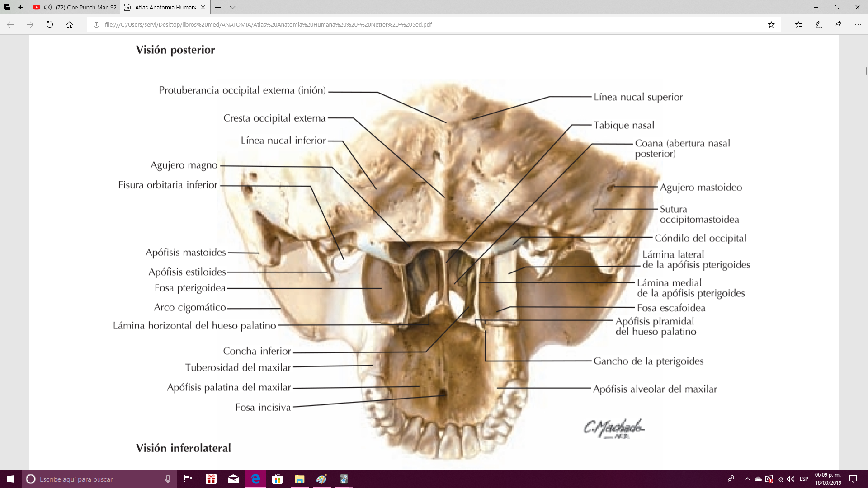This screenshot has height=488, width=868.
Task: Show hidden system tray icons chevron
Action: pos(747,479)
